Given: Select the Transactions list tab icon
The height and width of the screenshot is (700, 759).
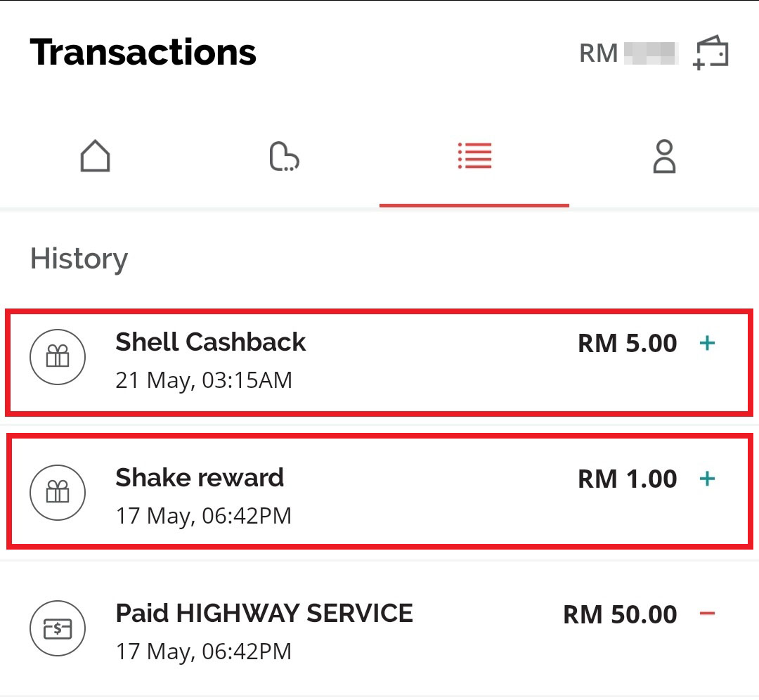Looking at the screenshot, I should pos(474,156).
